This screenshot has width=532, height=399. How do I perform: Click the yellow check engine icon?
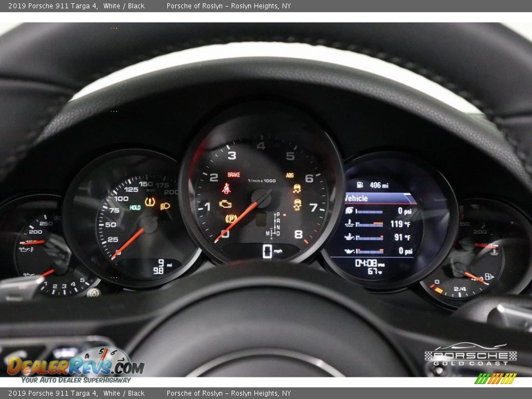click(226, 204)
